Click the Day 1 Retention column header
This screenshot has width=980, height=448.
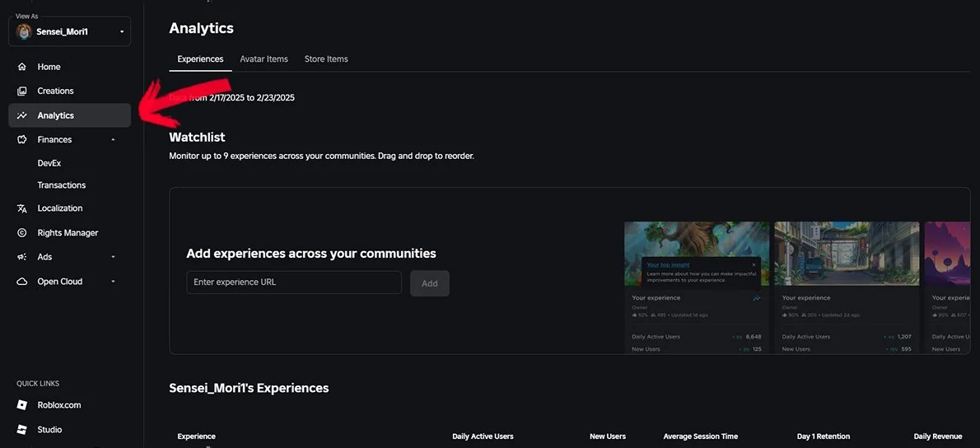[824, 436]
